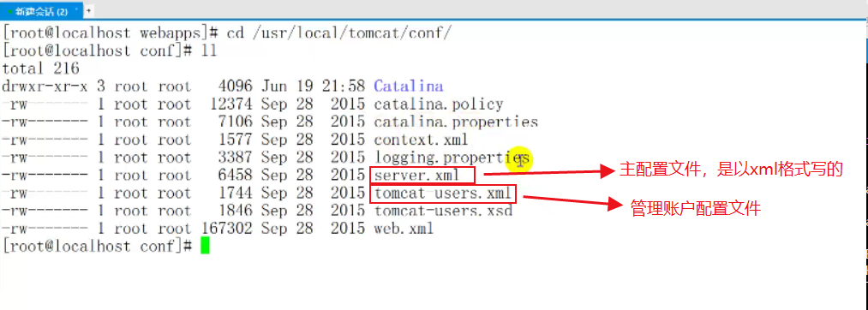Screen dimensions: 868x310
Task: Click the file size 7106
Action: point(236,122)
